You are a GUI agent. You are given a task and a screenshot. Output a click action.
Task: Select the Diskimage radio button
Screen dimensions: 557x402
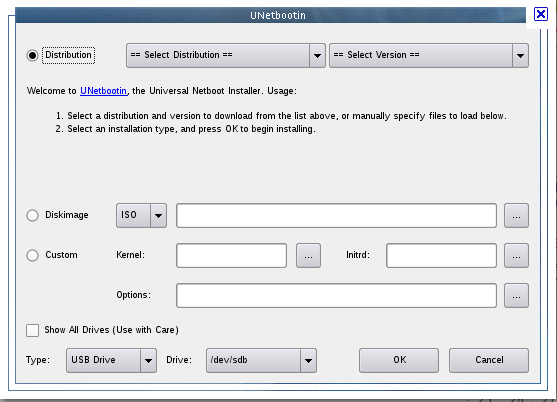pyautogui.click(x=32, y=215)
